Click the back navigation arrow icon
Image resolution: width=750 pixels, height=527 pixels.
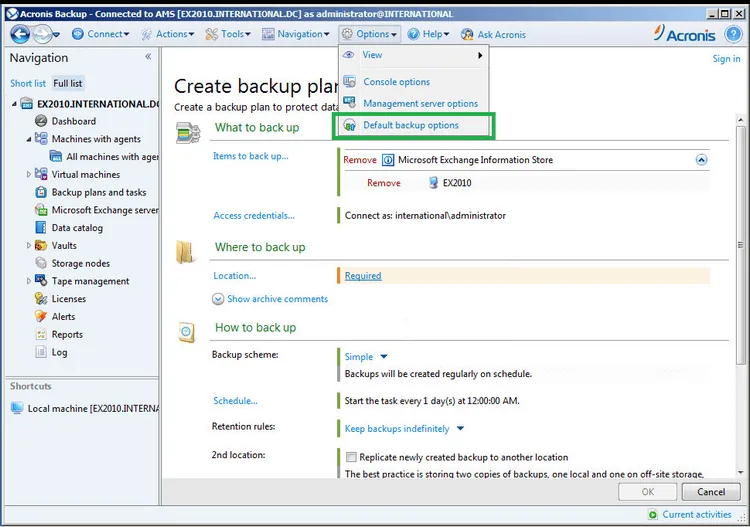pos(20,34)
